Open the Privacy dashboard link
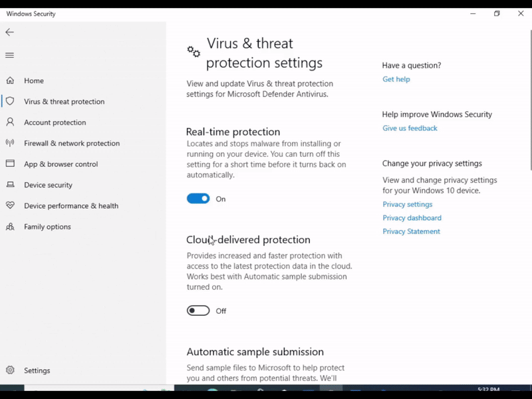The height and width of the screenshot is (399, 532). click(x=412, y=218)
